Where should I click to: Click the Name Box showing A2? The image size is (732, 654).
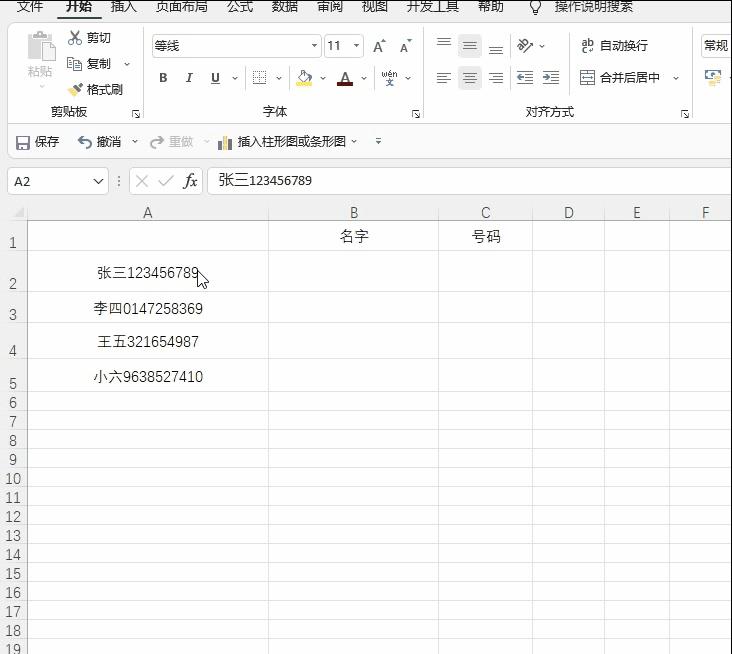point(58,181)
